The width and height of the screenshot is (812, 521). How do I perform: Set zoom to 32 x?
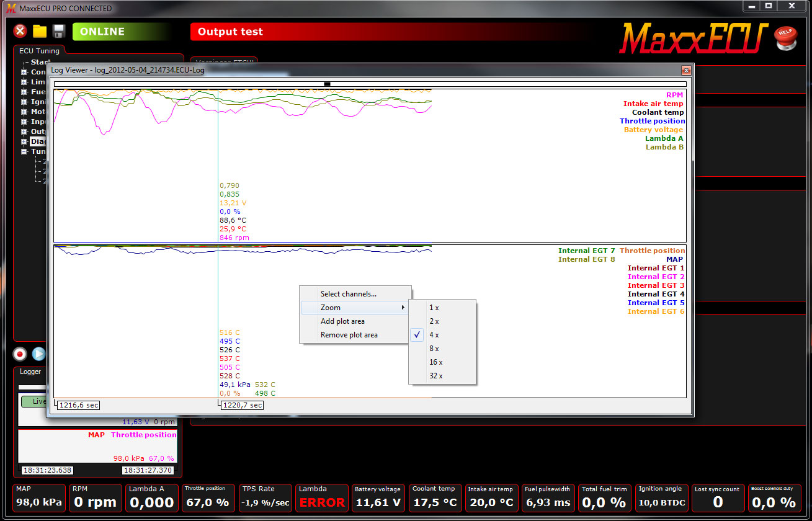click(442, 376)
